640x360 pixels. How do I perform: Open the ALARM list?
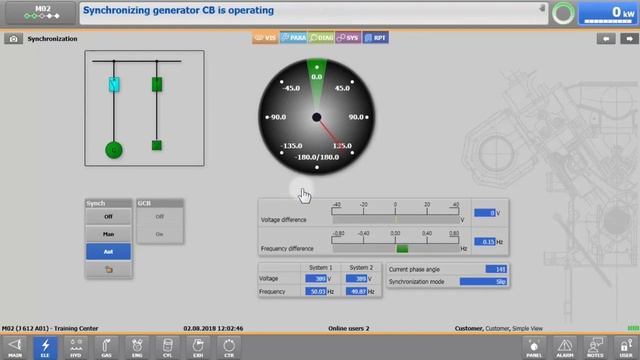564,348
